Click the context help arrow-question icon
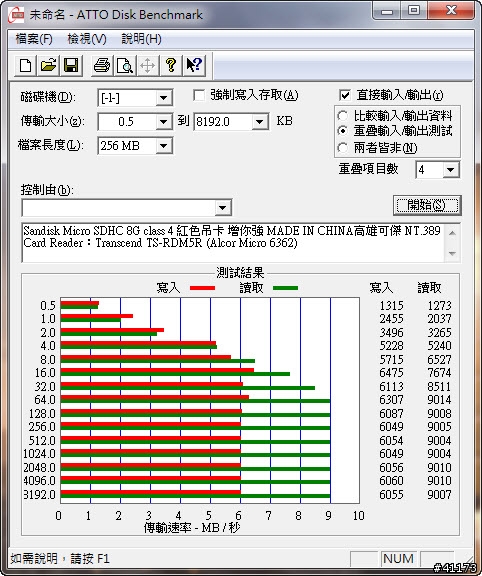Screen dimensions: 482x576 click(x=194, y=66)
